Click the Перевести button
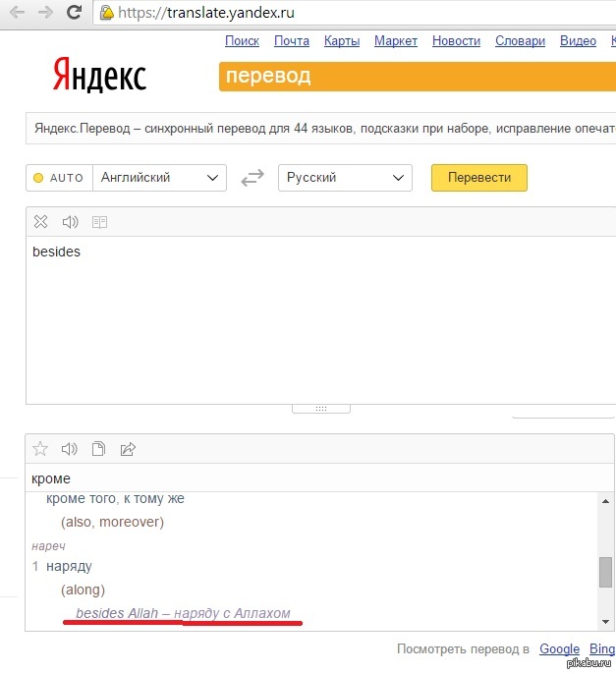The width and height of the screenshot is (616, 674). point(479,178)
